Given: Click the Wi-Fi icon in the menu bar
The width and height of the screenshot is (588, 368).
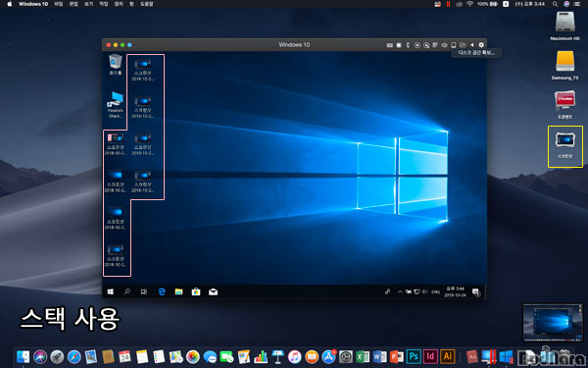Looking at the screenshot, I should 469,4.
